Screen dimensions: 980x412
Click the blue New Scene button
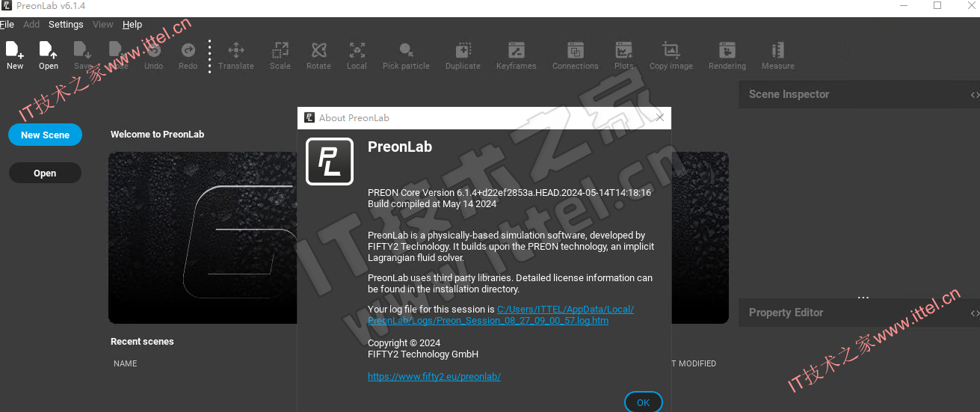45,135
